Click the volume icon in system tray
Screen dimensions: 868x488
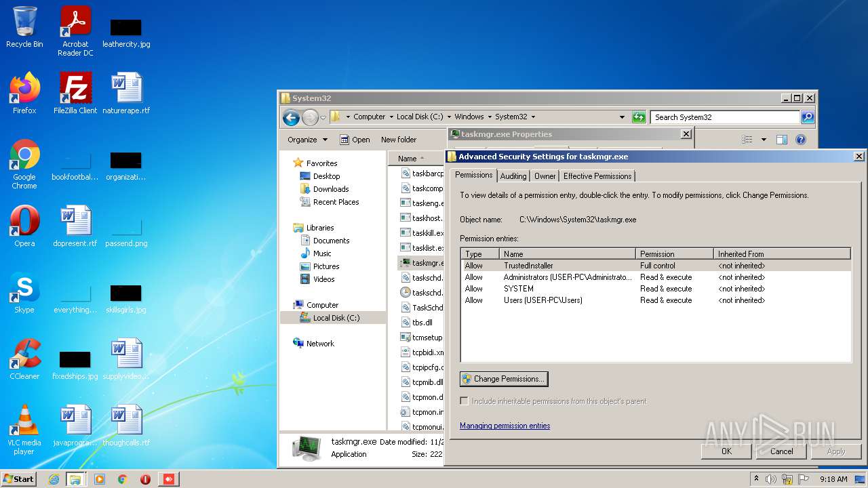[x=771, y=479]
